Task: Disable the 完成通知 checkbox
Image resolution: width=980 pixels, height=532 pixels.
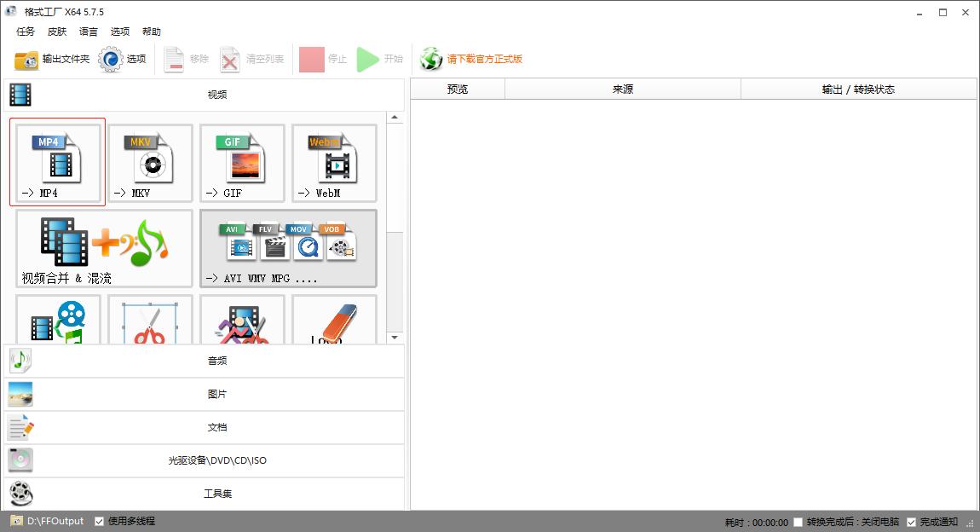Action: point(913,521)
